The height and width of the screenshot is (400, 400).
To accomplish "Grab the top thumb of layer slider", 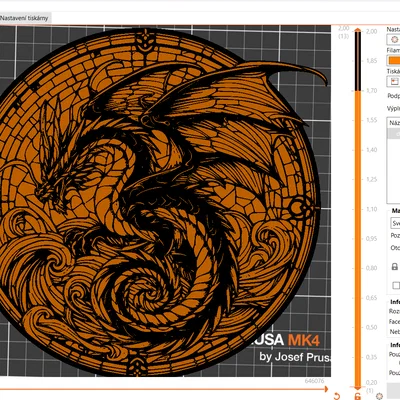I will point(358,30).
